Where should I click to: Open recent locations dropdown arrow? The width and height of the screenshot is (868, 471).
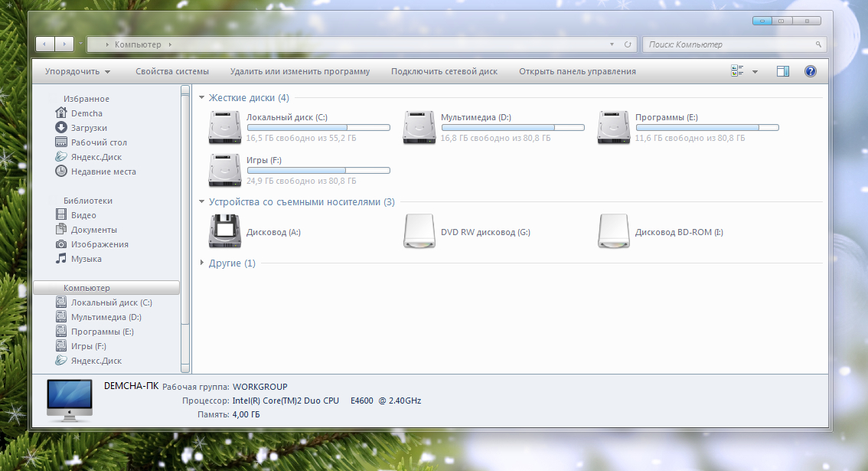click(x=81, y=43)
